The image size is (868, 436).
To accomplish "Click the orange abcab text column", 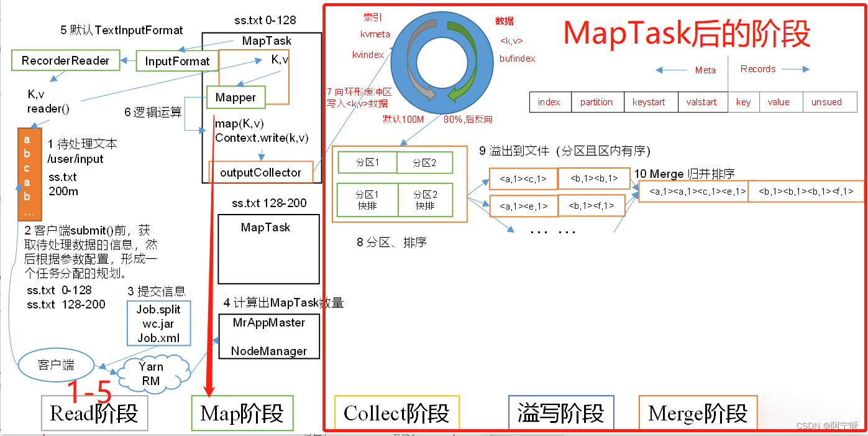I will 29,174.
